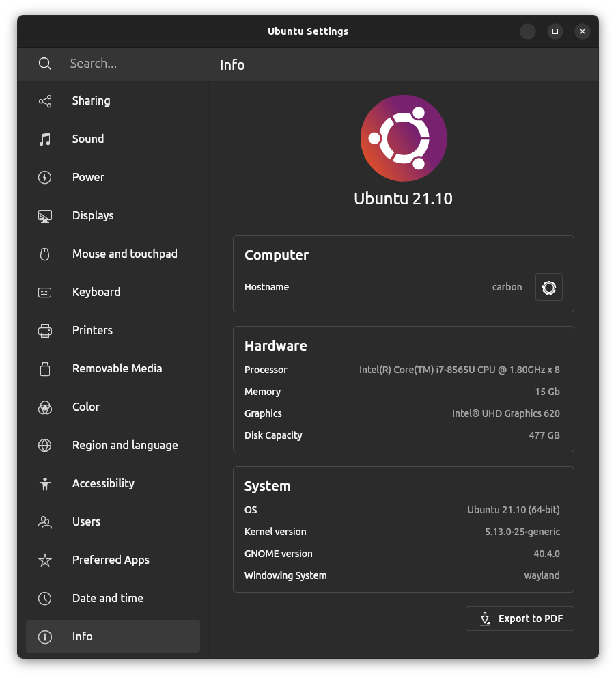Viewport: 616px width, 678px height.
Task: Minimize the Ubuntu Settings window
Action: [x=527, y=31]
